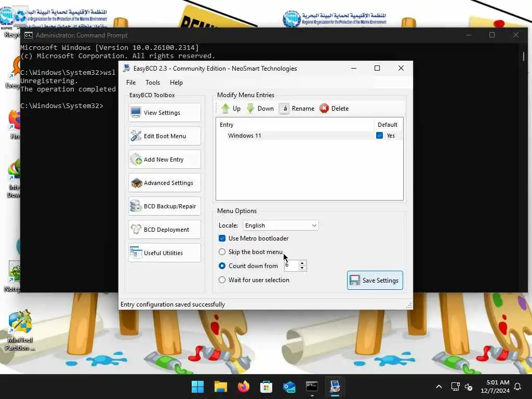
Task: Click EasyBCD title bar app icon
Action: (x=127, y=68)
